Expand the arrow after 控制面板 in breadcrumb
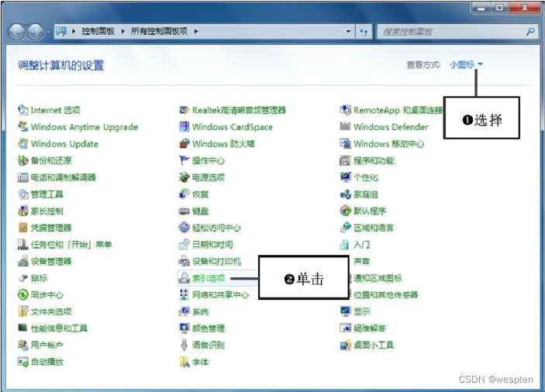Screen dimensions: 545x392 [x=122, y=31]
